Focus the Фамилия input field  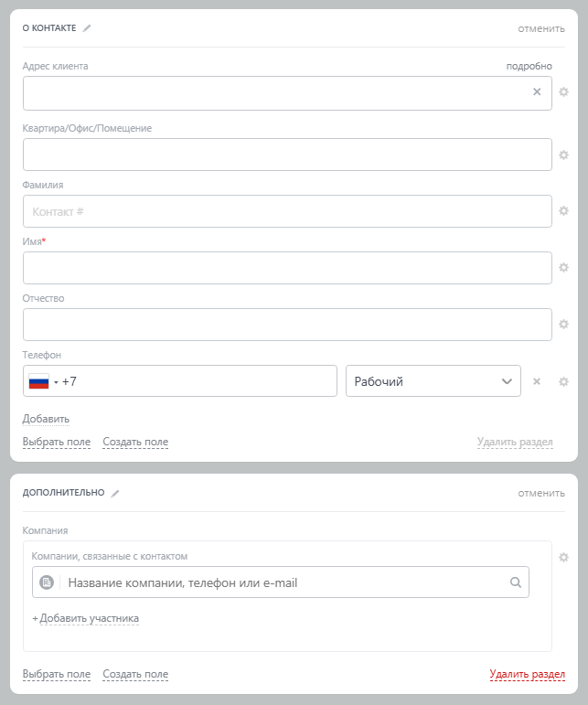pyautogui.click(x=287, y=211)
